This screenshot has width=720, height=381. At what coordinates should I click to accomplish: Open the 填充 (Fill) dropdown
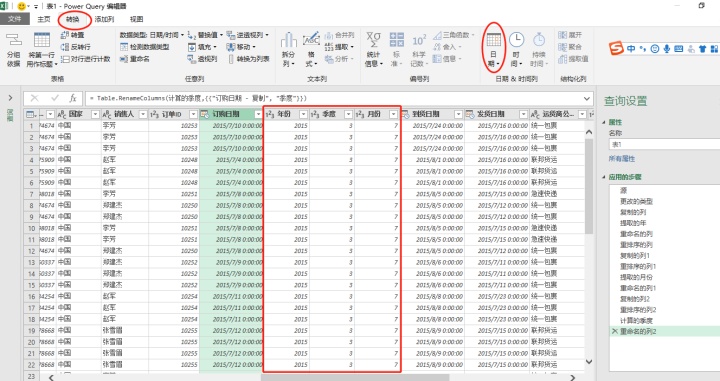coord(202,47)
